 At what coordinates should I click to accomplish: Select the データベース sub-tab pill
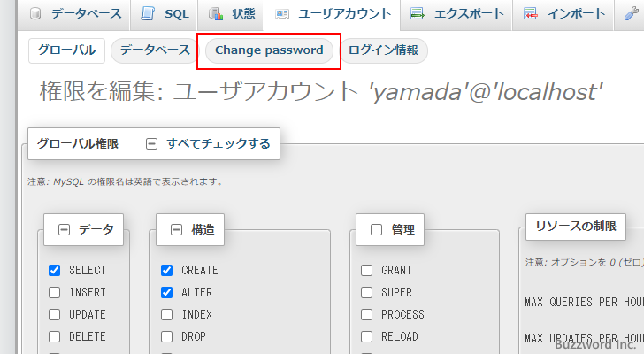pyautogui.click(x=155, y=50)
